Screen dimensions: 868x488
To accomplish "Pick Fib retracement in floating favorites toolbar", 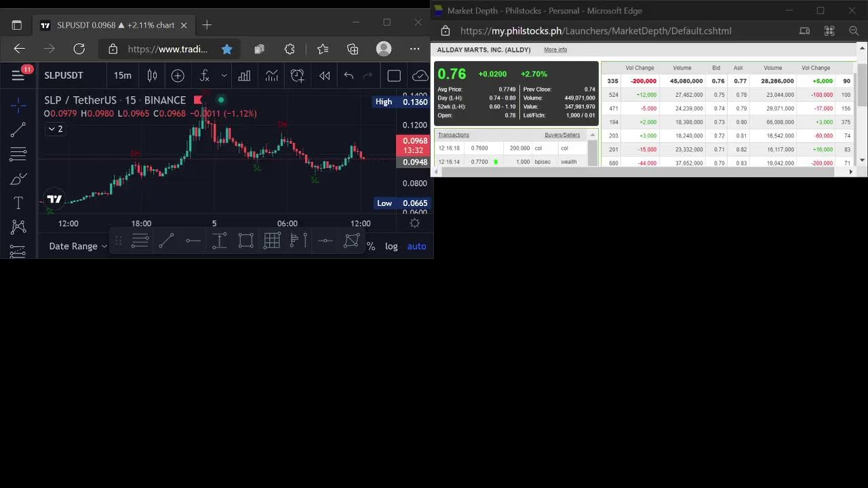I will 140,241.
